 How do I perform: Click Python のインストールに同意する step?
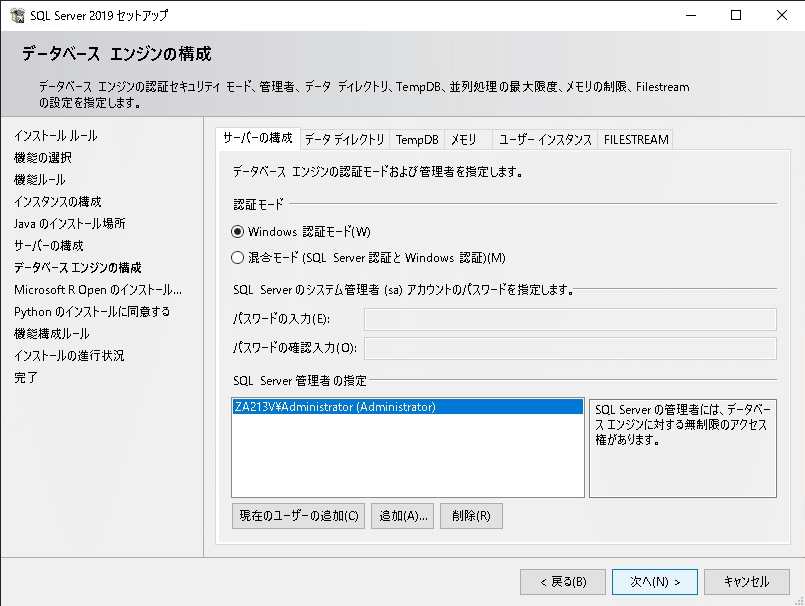pyautogui.click(x=92, y=312)
